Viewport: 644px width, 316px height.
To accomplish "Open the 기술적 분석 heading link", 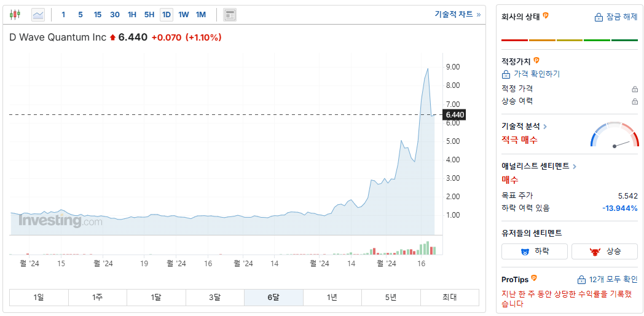I will tap(521, 127).
